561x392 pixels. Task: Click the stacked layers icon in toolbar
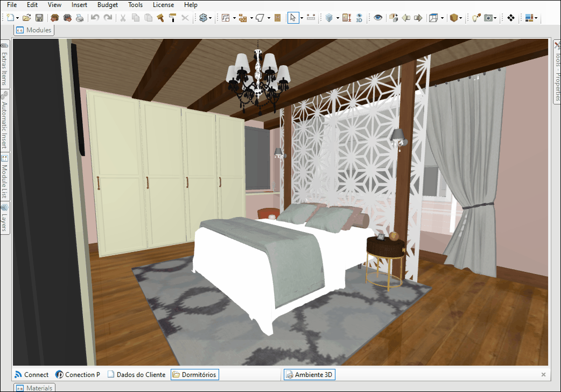click(x=329, y=18)
